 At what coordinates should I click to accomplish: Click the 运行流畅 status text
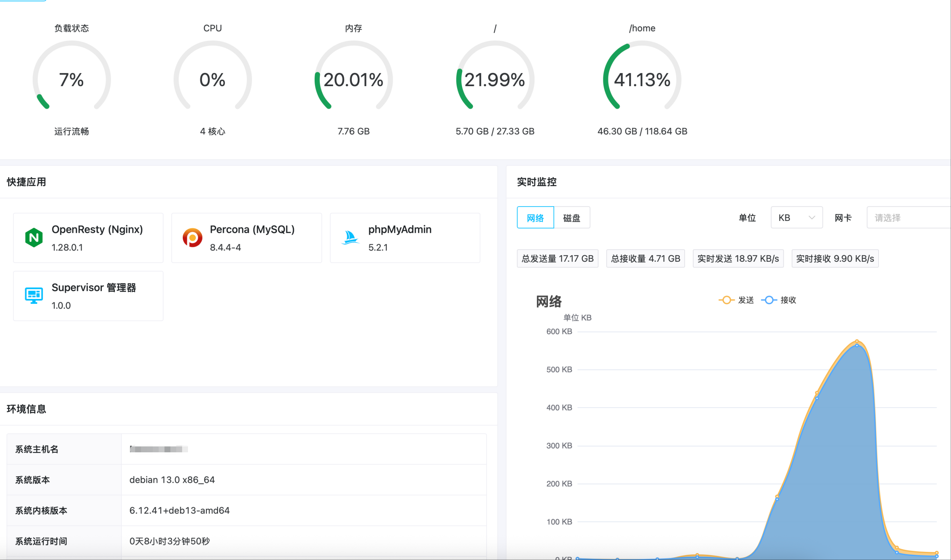coord(72,131)
